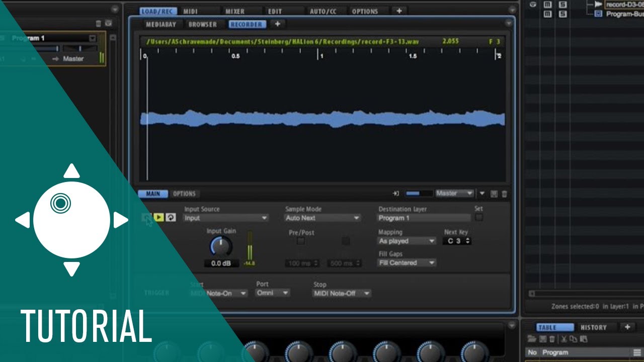Open the MIDI page
The image size is (644, 362).
pos(190,11)
